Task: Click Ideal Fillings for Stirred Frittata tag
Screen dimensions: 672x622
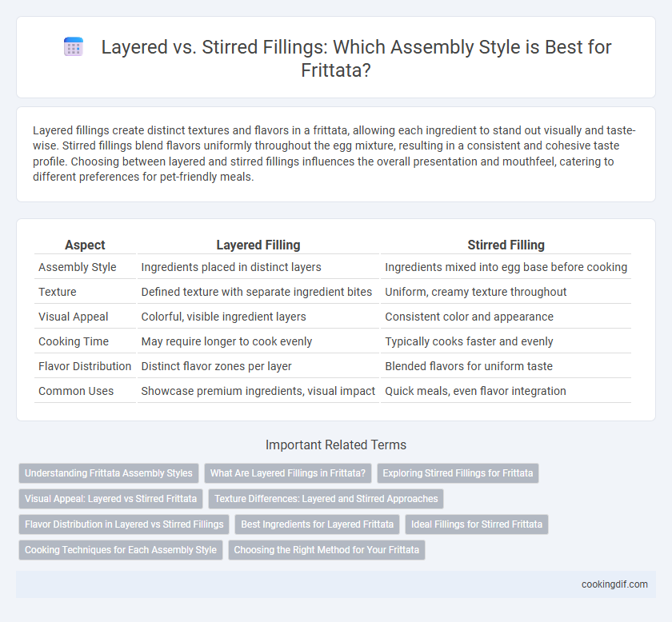Action: tap(477, 524)
